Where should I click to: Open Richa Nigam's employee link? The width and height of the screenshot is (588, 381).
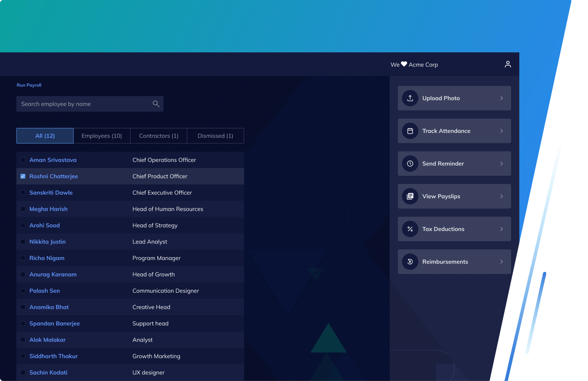pyautogui.click(x=47, y=258)
